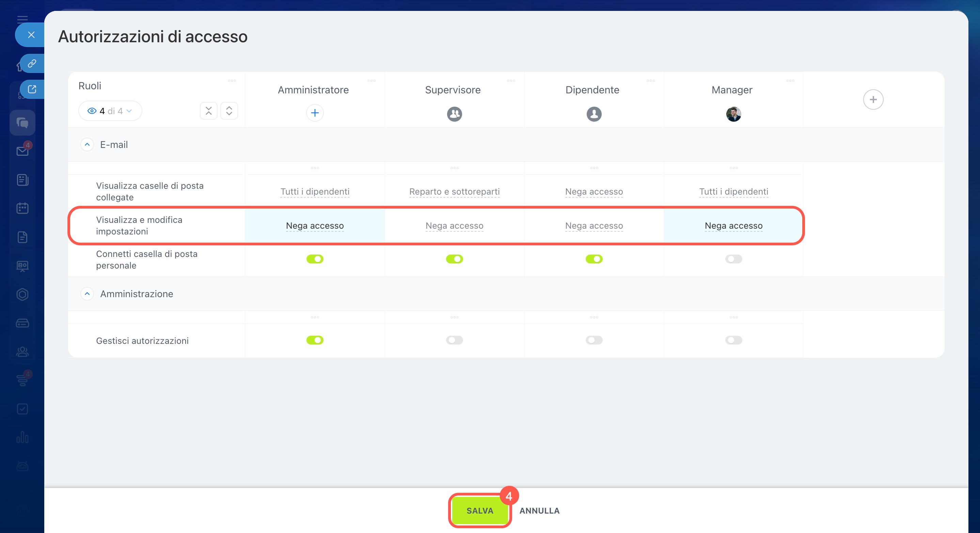Click the add role plus circle icon
Image resolution: width=980 pixels, height=533 pixels.
tap(873, 100)
